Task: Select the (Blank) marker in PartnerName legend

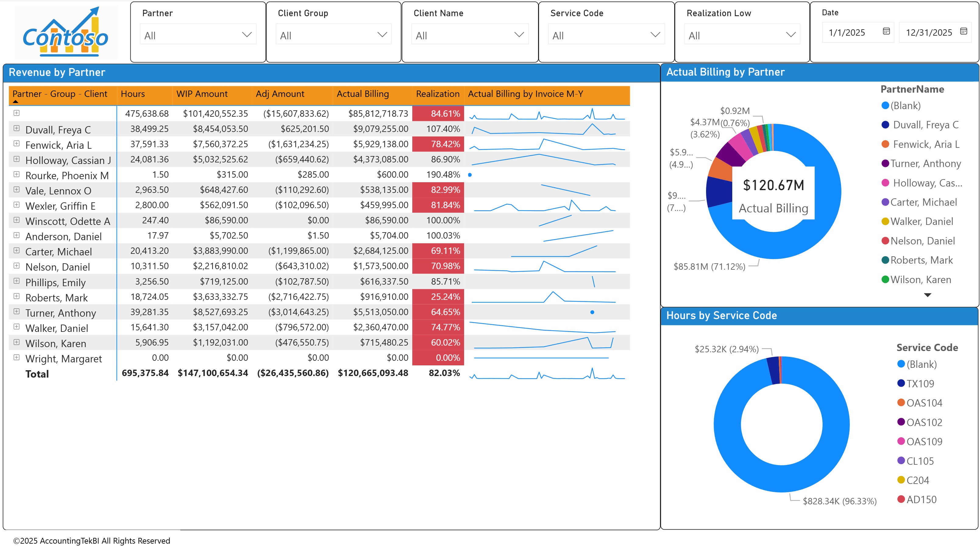Action: point(885,106)
